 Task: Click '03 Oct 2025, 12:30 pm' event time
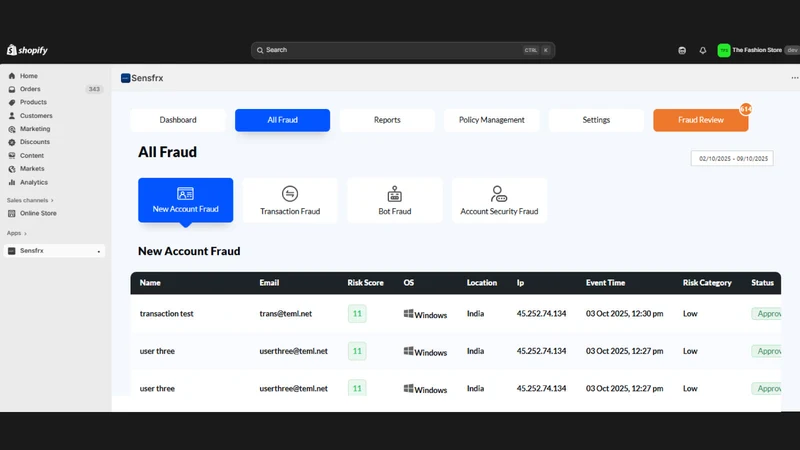pos(624,313)
